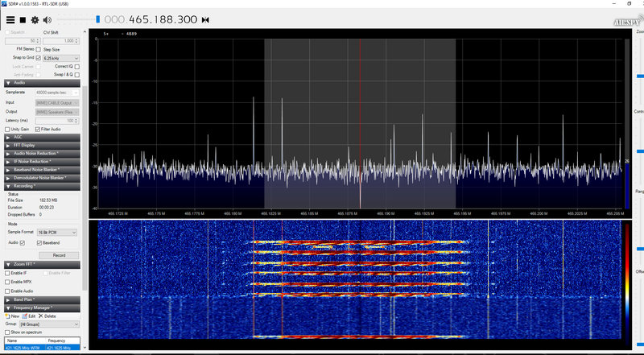Open the 6.25 kHz step size dropdown
This screenshot has height=355, width=644.
[61, 58]
